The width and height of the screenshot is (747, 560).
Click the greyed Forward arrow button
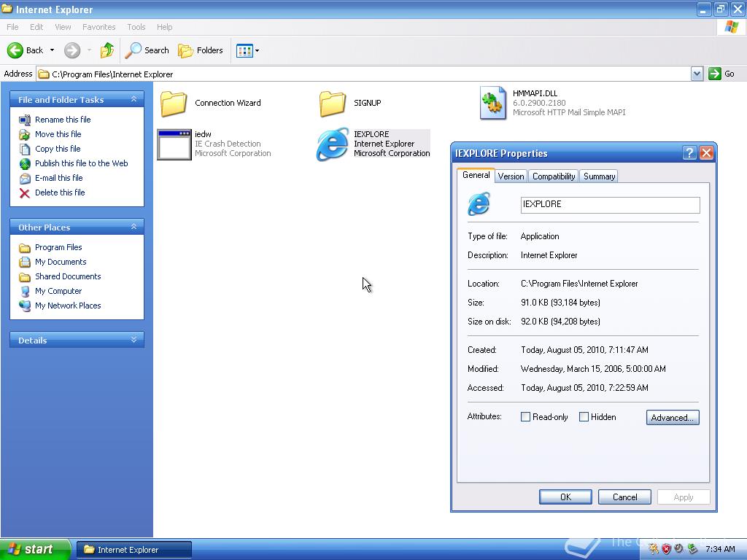[x=72, y=50]
